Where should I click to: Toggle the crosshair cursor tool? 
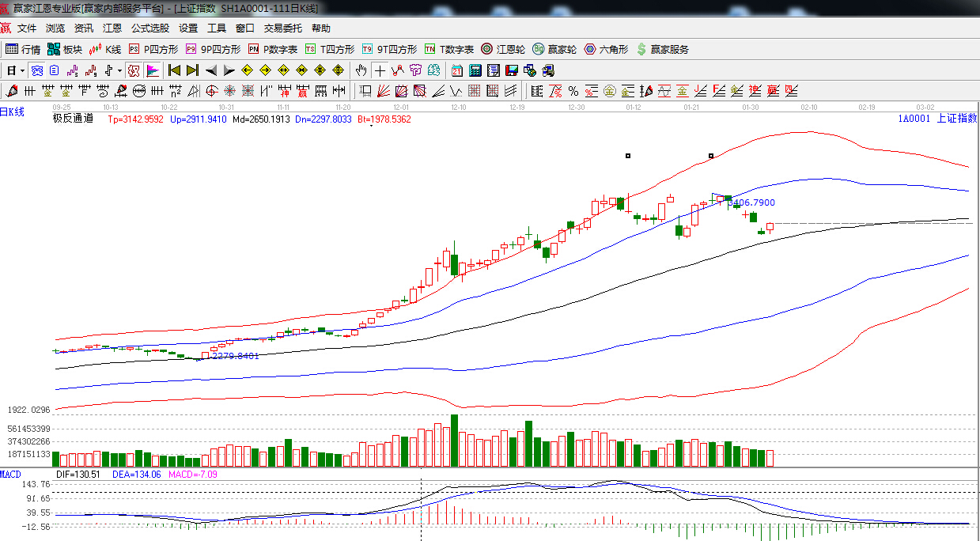(380, 70)
